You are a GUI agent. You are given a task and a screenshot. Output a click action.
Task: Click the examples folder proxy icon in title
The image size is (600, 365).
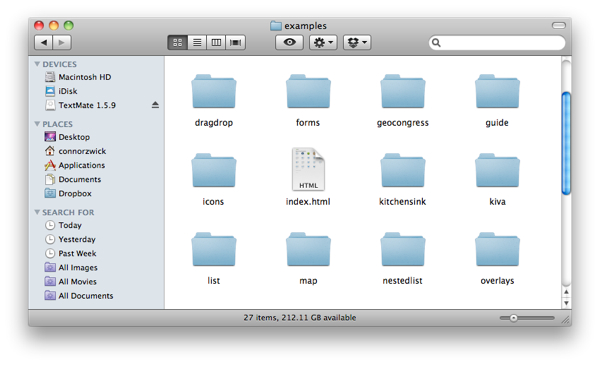(276, 26)
